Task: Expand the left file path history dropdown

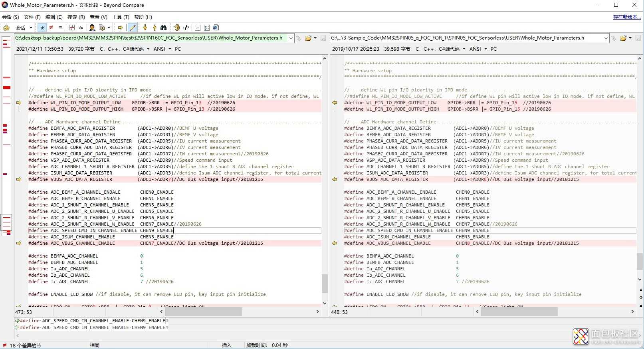Action: click(x=291, y=38)
